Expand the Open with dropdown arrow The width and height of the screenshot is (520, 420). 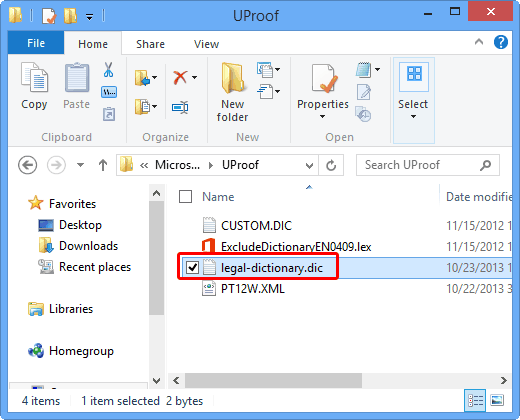point(377,69)
